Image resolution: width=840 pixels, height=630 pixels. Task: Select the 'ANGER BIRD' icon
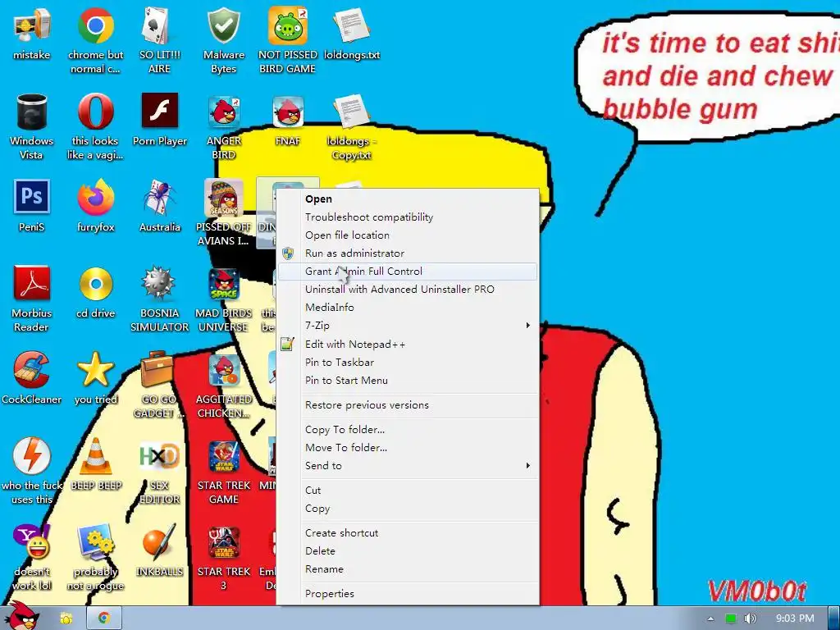click(x=223, y=112)
